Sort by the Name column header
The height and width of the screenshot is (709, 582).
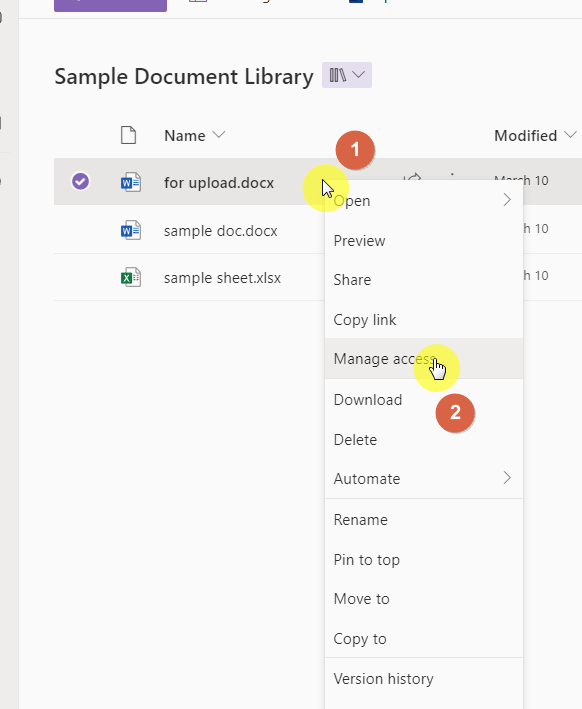194,136
